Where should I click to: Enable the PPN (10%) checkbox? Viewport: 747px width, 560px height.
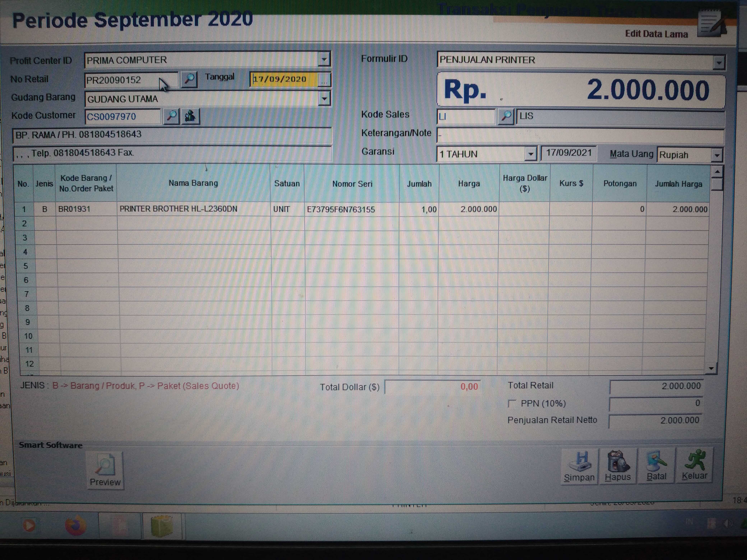[x=512, y=404]
